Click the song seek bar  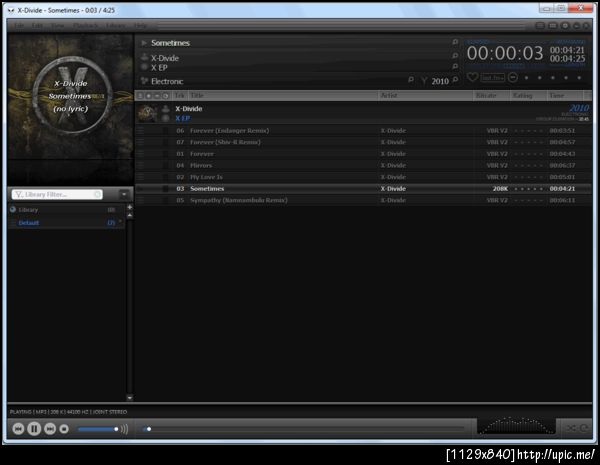tap(302, 429)
